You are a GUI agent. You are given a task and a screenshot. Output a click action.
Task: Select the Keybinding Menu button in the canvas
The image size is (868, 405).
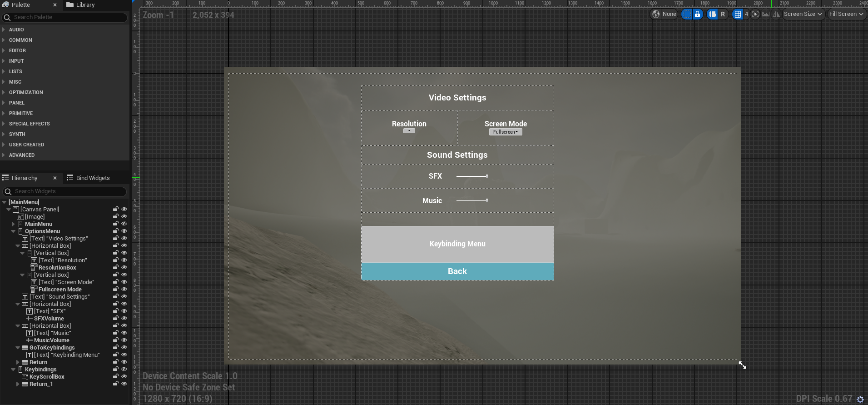pos(457,244)
